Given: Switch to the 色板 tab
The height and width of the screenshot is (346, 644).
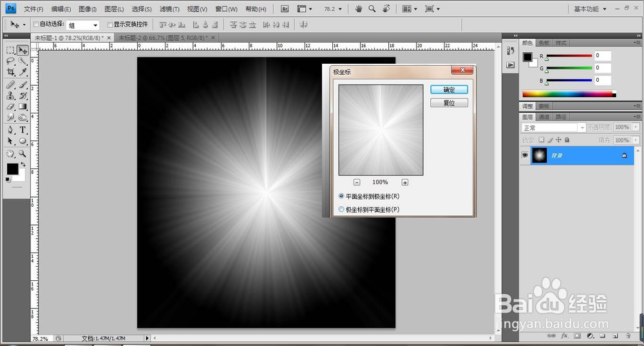Looking at the screenshot, I should coord(544,43).
